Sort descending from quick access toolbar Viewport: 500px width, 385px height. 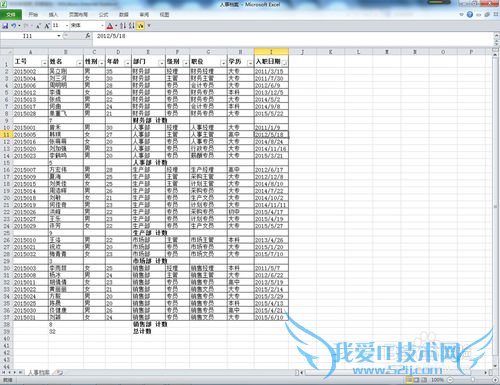(x=132, y=26)
